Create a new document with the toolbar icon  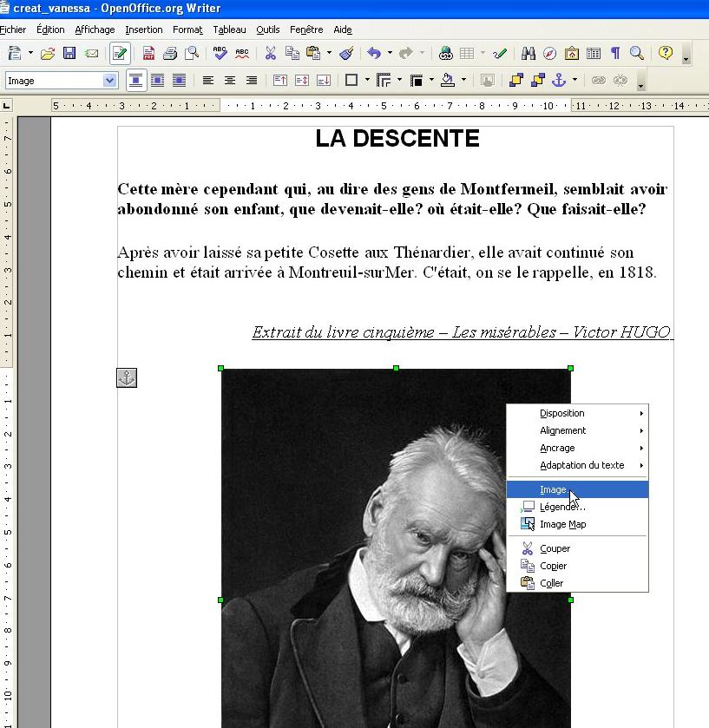[15, 54]
